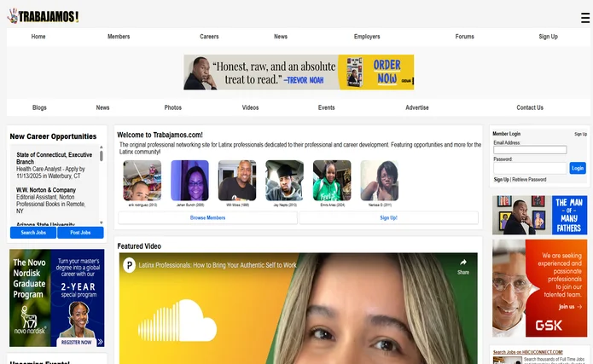593x364 pixels.
Task: Open the Photos section
Action: (x=173, y=107)
